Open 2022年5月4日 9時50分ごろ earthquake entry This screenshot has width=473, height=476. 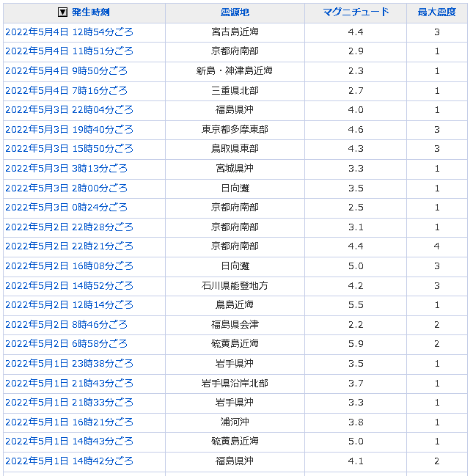pos(66,71)
